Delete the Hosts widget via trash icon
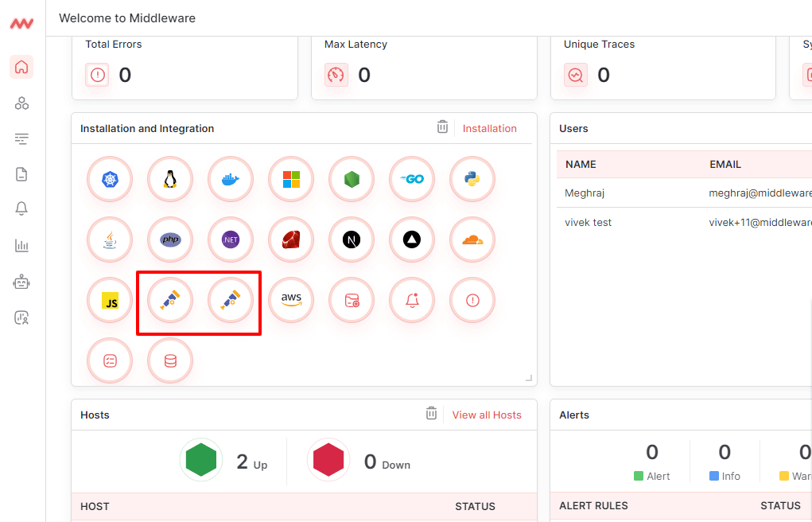Image resolution: width=812 pixels, height=522 pixels. click(431, 414)
